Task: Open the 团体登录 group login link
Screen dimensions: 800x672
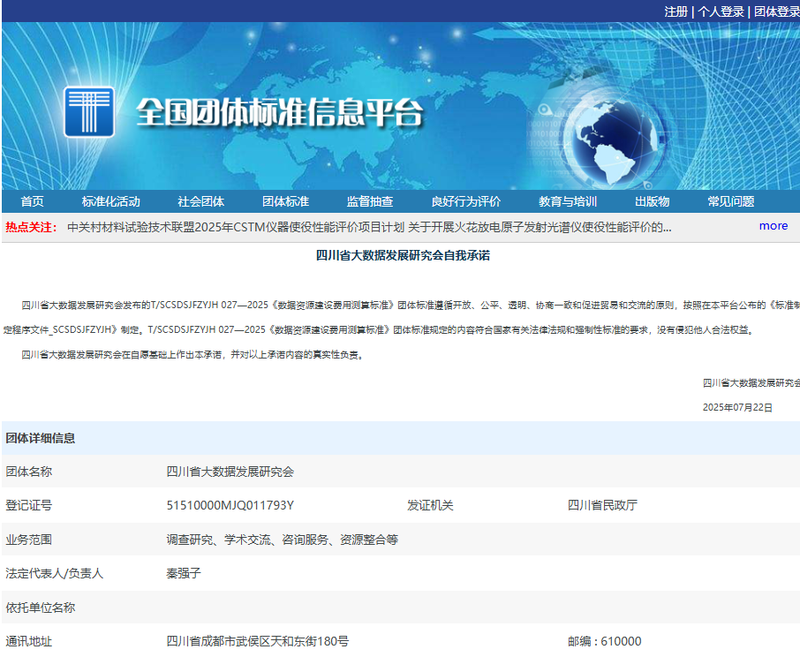Action: point(776,11)
